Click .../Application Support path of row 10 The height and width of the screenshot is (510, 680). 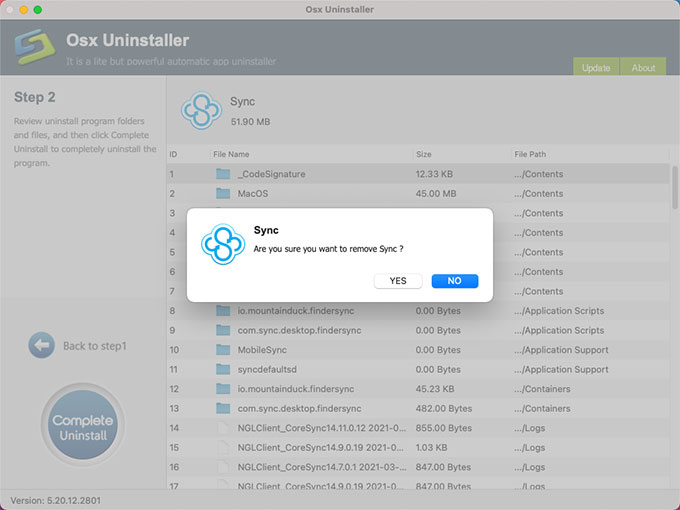click(561, 350)
